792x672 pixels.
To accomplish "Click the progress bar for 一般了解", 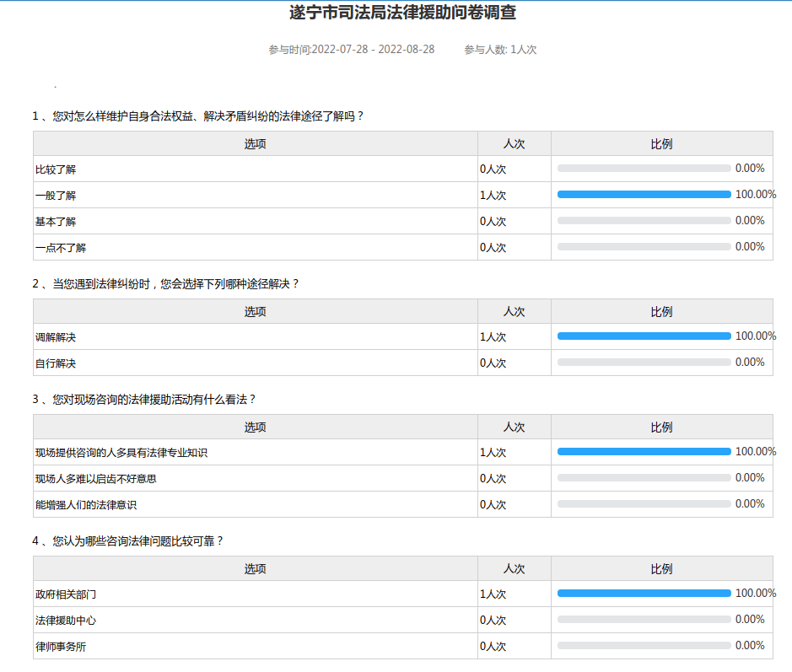I will click(x=644, y=195).
